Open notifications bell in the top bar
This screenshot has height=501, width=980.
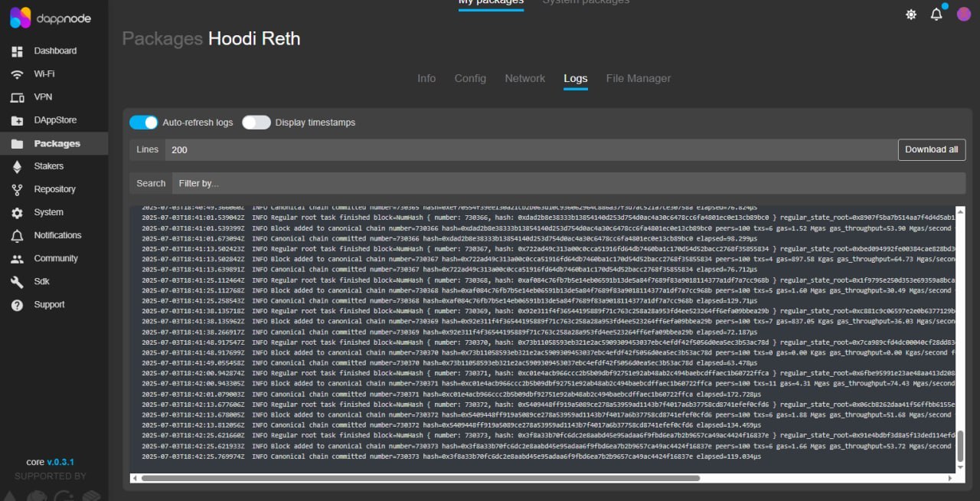pos(936,14)
